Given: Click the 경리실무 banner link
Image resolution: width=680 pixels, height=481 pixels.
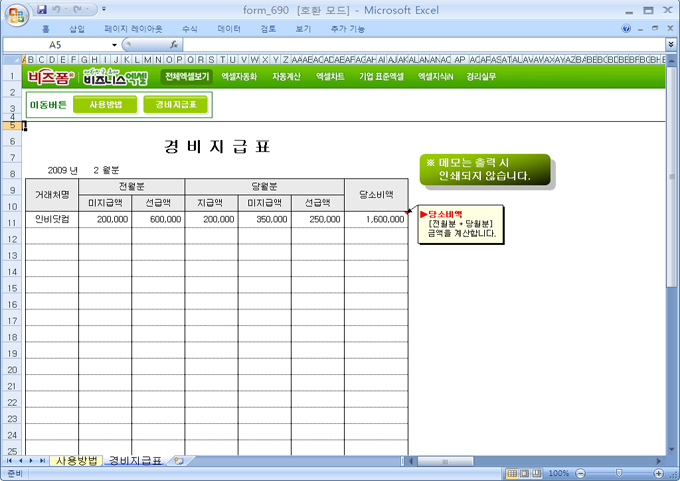Looking at the screenshot, I should click(481, 77).
